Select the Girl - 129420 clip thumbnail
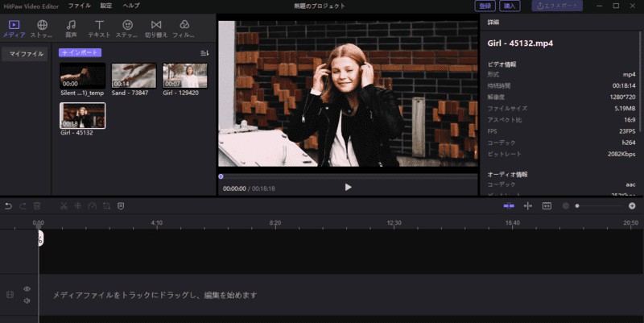The image size is (644, 323). click(185, 76)
